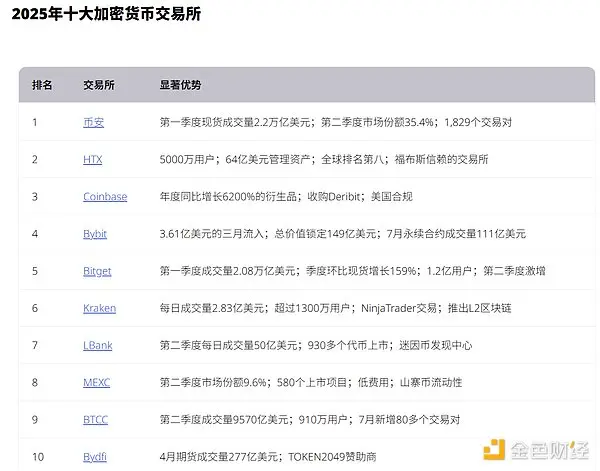Click rank number 2 in the table
Viewport: 600px width, 471px height.
pos(35,160)
